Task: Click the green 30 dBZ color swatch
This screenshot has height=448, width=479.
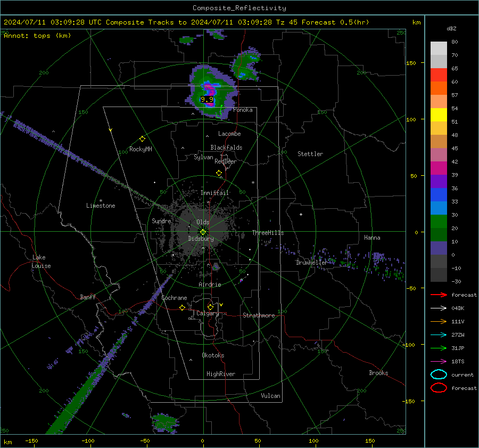Action: (x=439, y=221)
